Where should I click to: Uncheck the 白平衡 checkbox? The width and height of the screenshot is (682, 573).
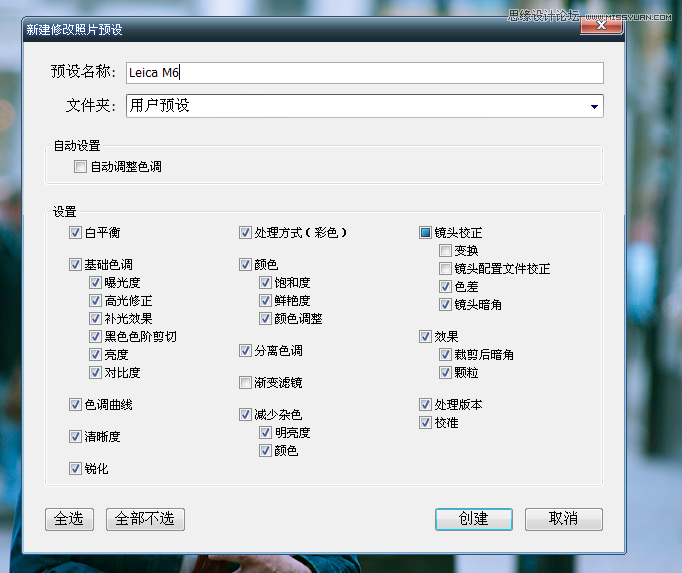(x=75, y=232)
